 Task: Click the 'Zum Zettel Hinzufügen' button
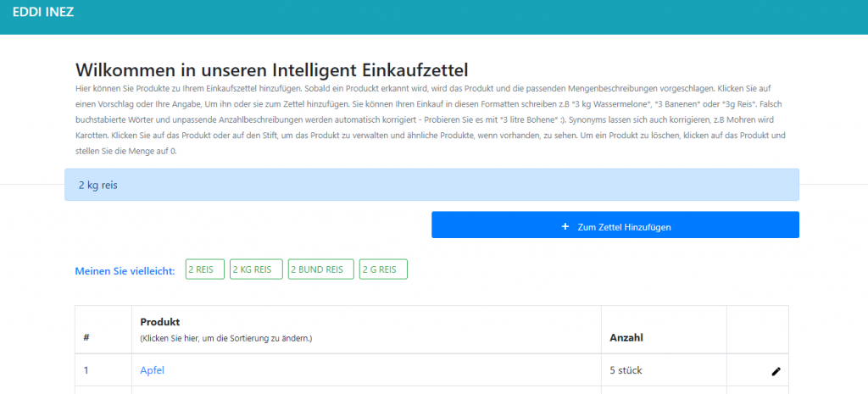(x=615, y=225)
